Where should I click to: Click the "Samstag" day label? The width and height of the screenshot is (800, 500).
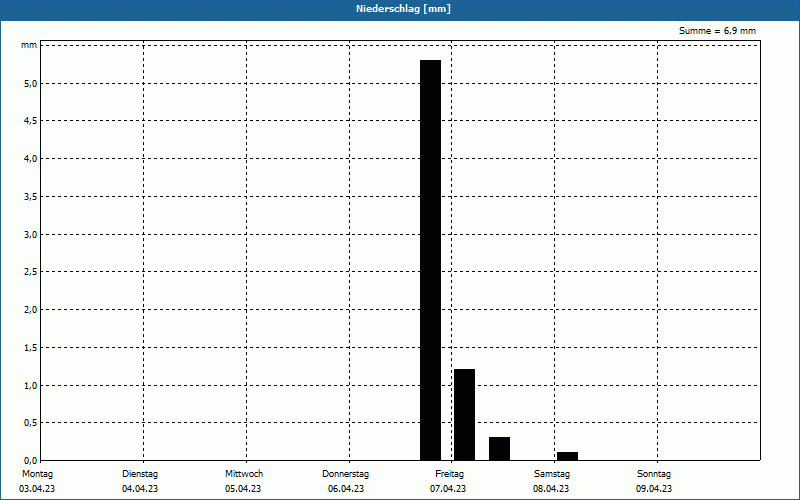coord(552,474)
